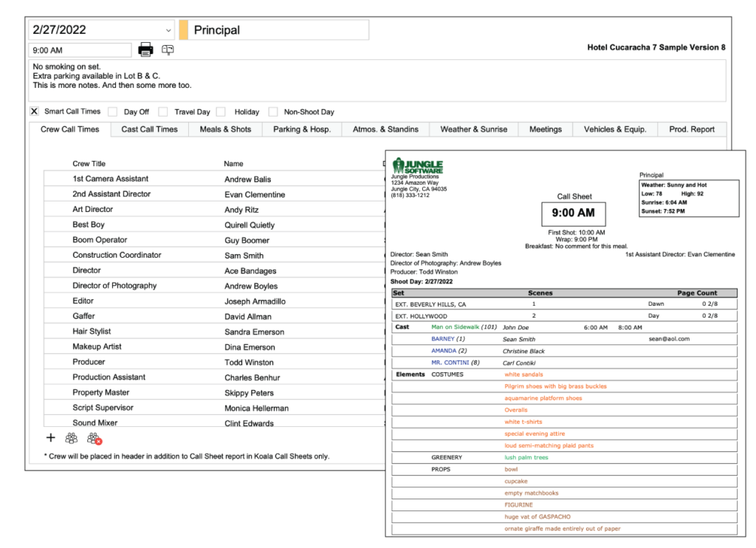Click the name Ace Bandages
The image size is (756, 548).
[251, 271]
